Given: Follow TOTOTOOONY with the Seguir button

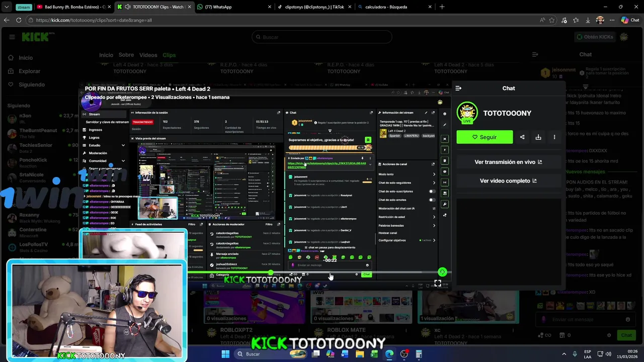Looking at the screenshot, I should 485,137.
